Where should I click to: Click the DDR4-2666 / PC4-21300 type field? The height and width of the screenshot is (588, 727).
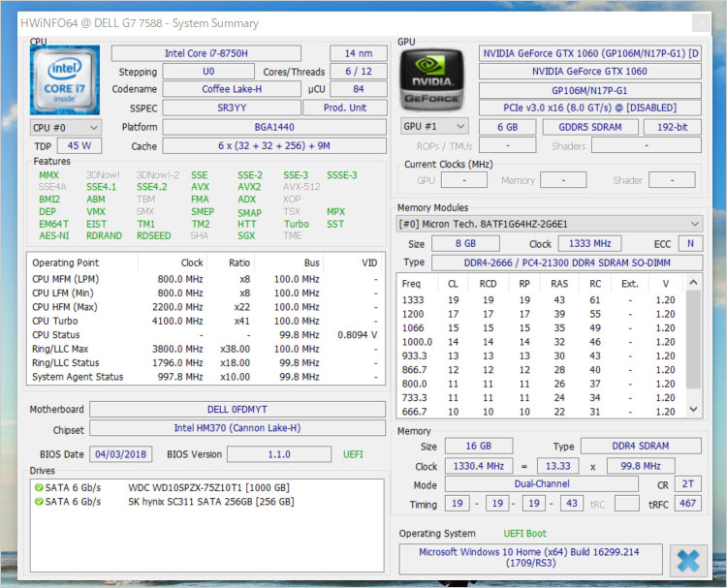click(567, 263)
